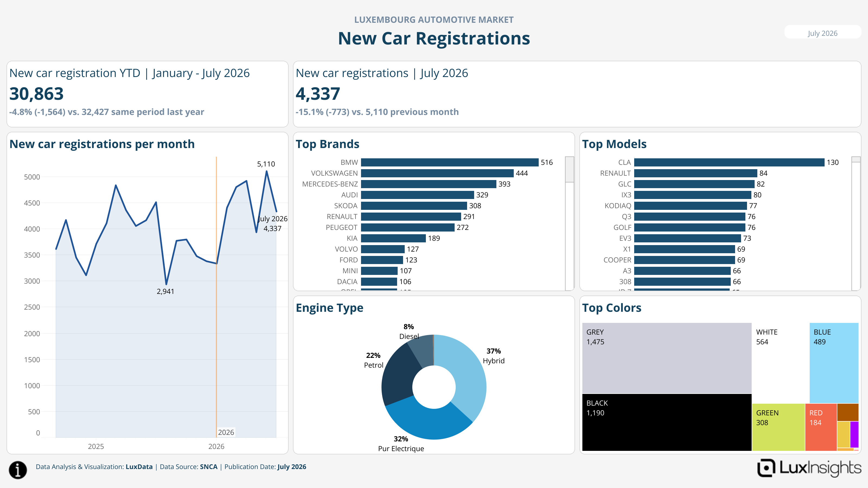Screen dimensions: 868x488
Task: Select the GOLF bar showing 76
Action: pos(690,227)
